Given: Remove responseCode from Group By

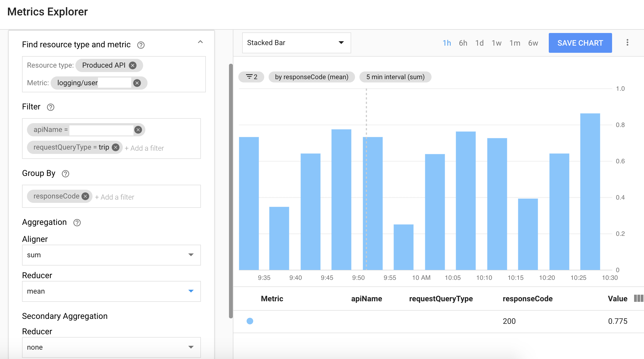Looking at the screenshot, I should (x=85, y=196).
